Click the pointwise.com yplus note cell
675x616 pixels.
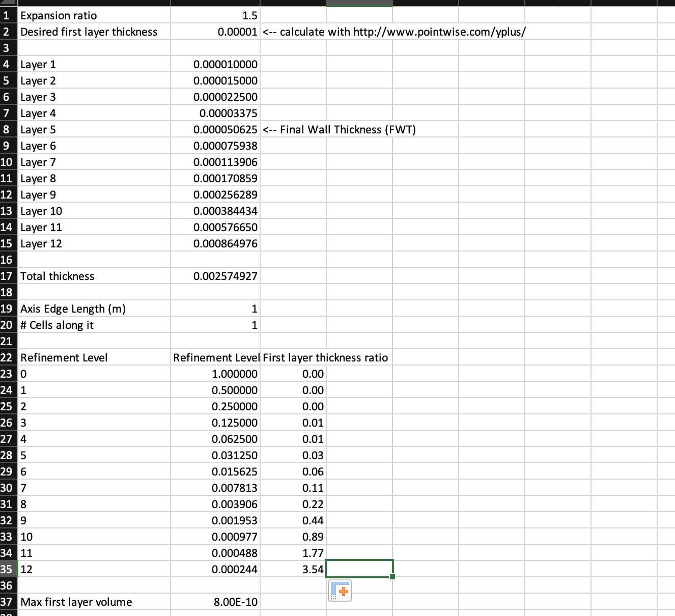395,32
